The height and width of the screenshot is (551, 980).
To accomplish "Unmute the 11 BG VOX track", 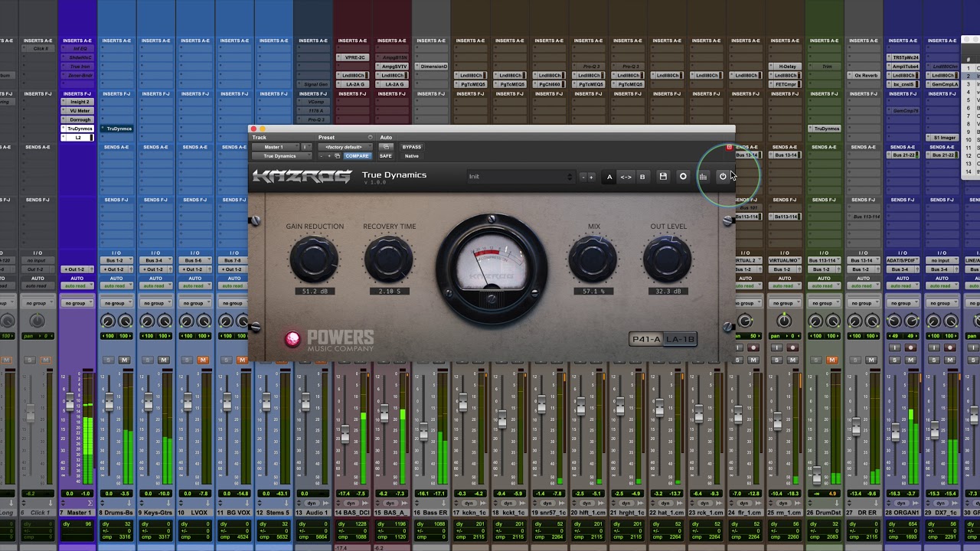I will coord(242,360).
